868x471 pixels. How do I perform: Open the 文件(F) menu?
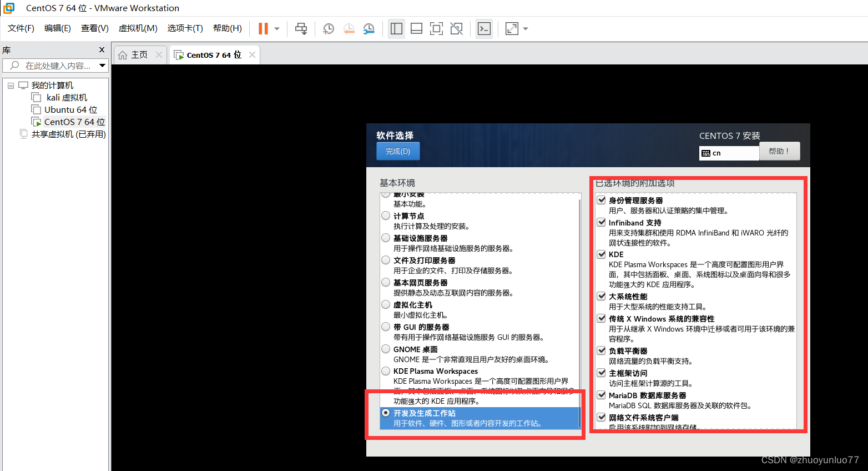pyautogui.click(x=21, y=28)
